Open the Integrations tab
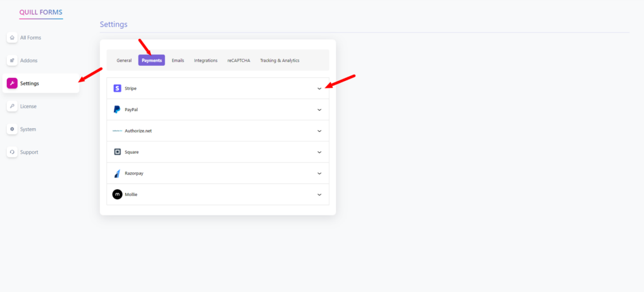 (x=206, y=60)
